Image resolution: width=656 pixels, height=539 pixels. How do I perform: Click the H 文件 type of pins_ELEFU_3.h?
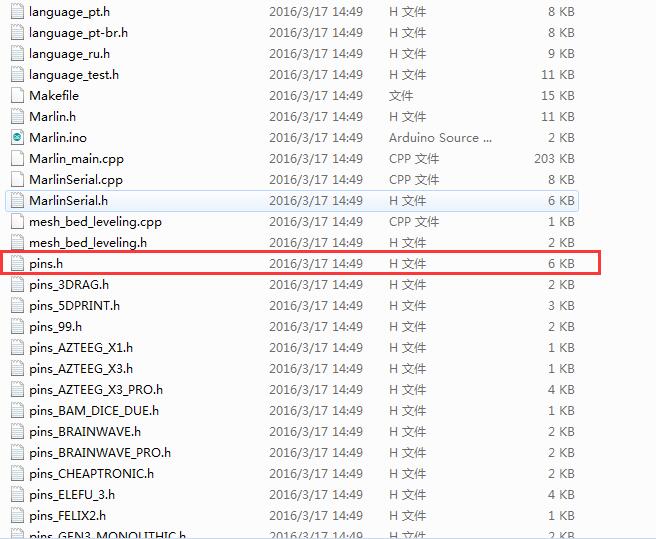(407, 495)
